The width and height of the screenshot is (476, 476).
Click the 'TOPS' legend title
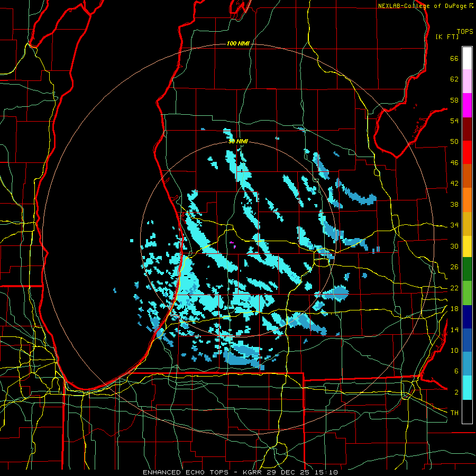tap(465, 31)
